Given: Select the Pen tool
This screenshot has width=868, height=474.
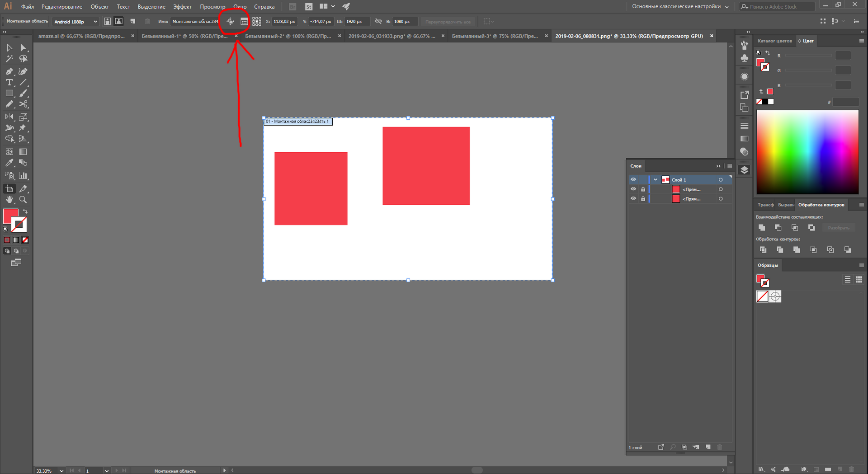Looking at the screenshot, I should [9, 71].
